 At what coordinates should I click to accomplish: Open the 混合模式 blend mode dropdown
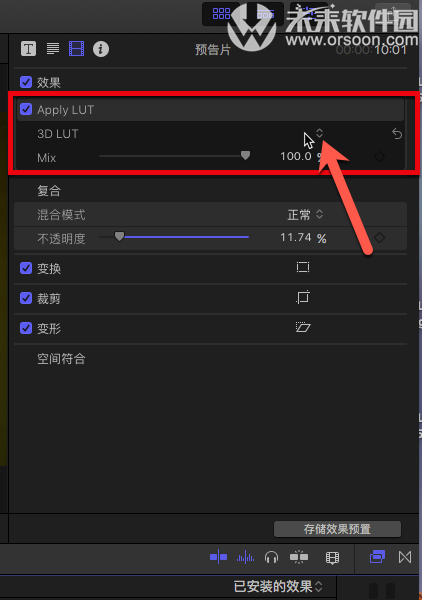tap(305, 215)
